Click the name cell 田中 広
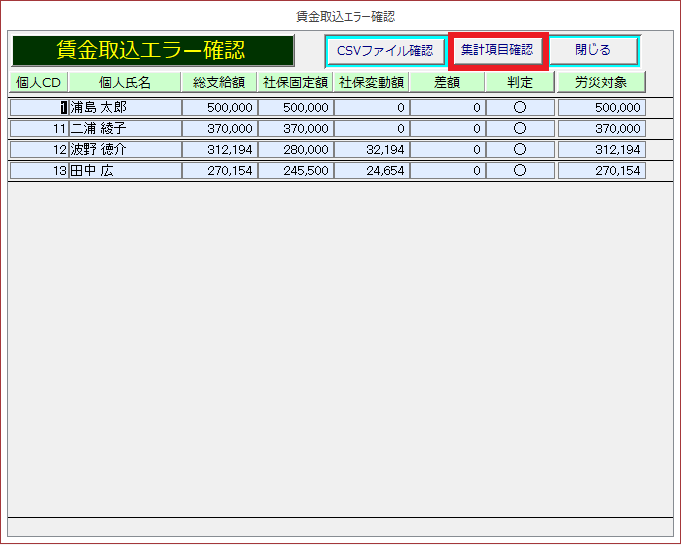681x545 pixels. [x=125, y=171]
